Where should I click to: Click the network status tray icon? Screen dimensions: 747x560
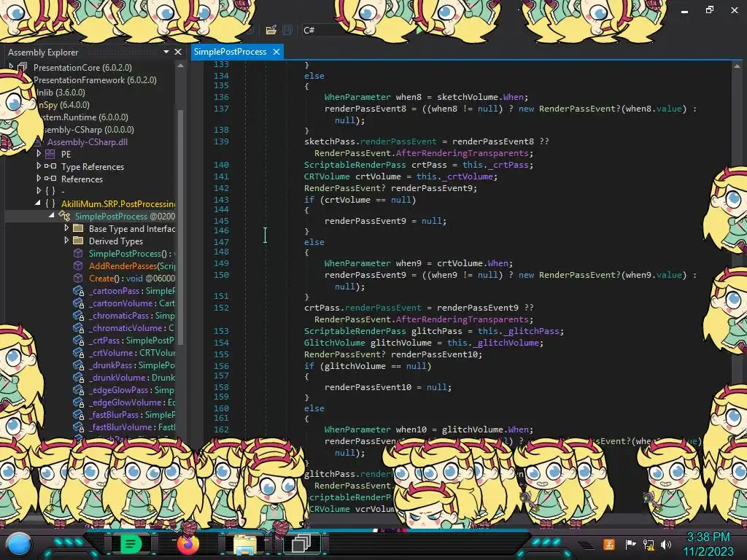649,544
